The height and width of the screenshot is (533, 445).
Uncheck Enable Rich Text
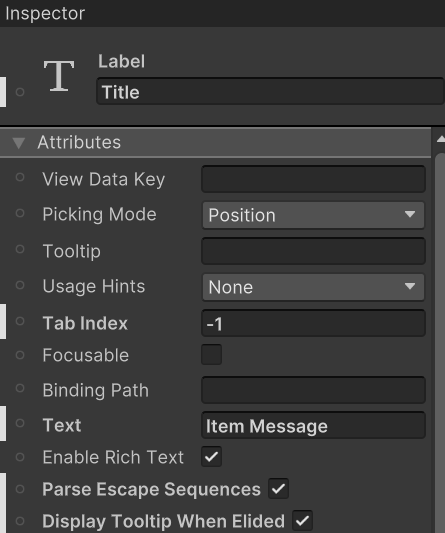click(x=211, y=457)
